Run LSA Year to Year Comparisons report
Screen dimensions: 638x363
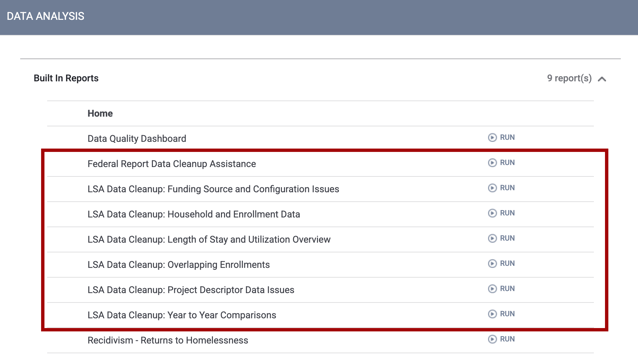click(501, 314)
